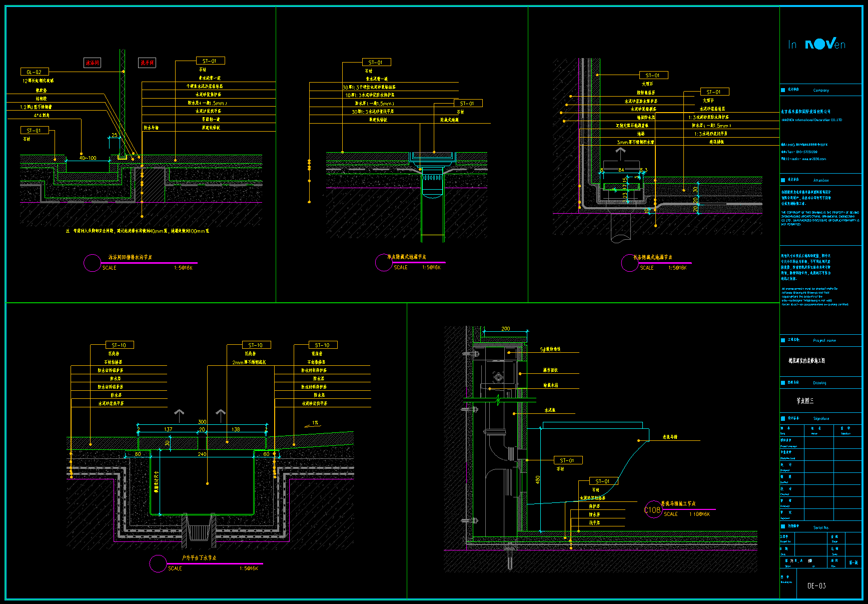Image resolution: width=868 pixels, height=604 pixels.
Task: Click the Signature heading
Action: point(821,418)
